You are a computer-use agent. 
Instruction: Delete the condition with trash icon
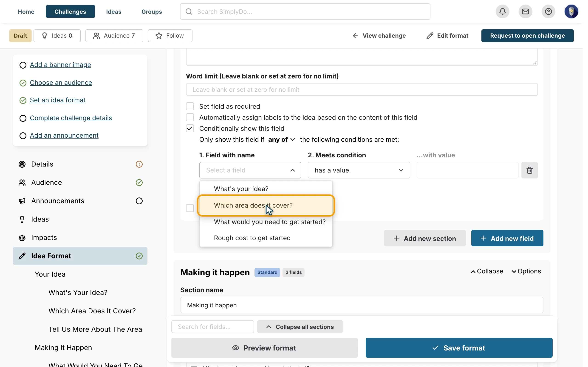(x=529, y=170)
